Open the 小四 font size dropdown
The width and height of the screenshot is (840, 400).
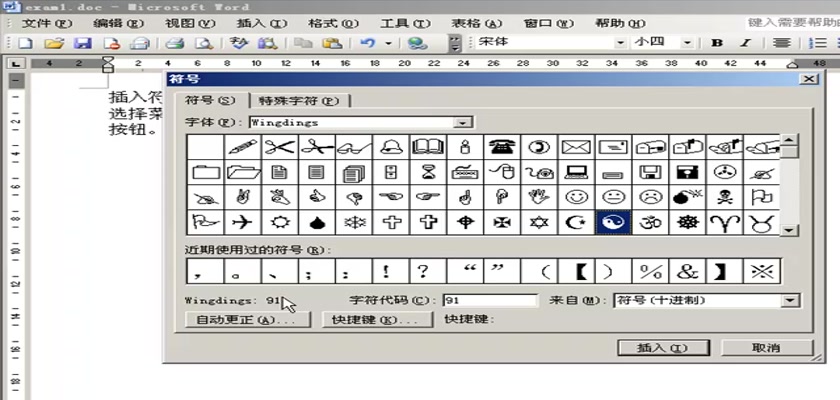pos(687,43)
